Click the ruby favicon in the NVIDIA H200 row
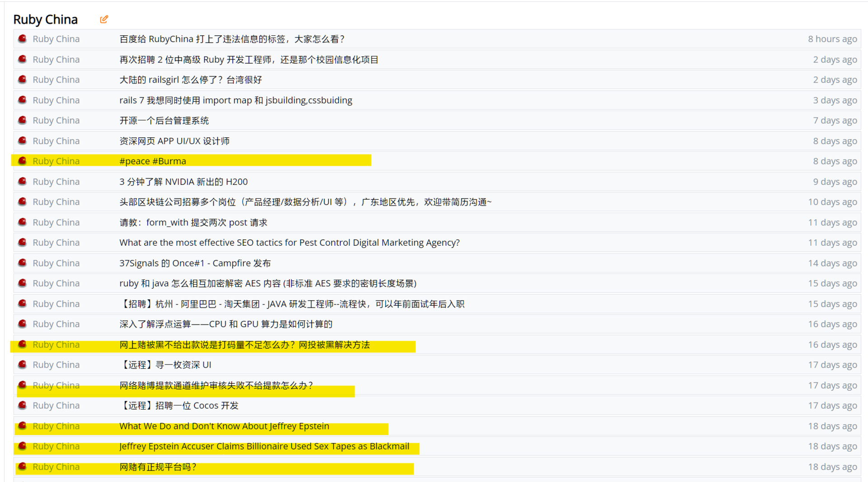868x482 pixels. 22,181
